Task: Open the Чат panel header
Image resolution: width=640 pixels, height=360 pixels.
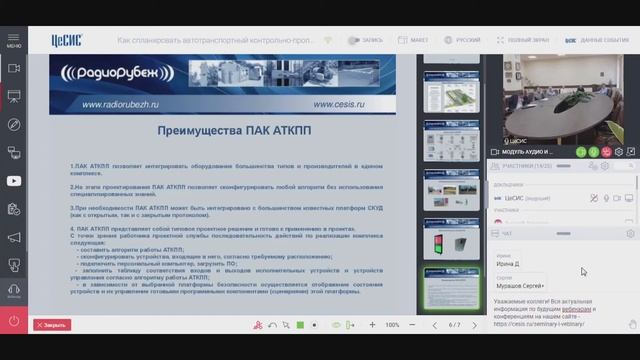Action: [507, 233]
